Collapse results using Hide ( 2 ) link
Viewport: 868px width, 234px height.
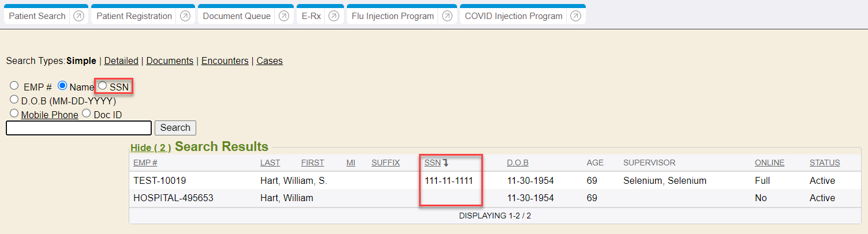[151, 148]
